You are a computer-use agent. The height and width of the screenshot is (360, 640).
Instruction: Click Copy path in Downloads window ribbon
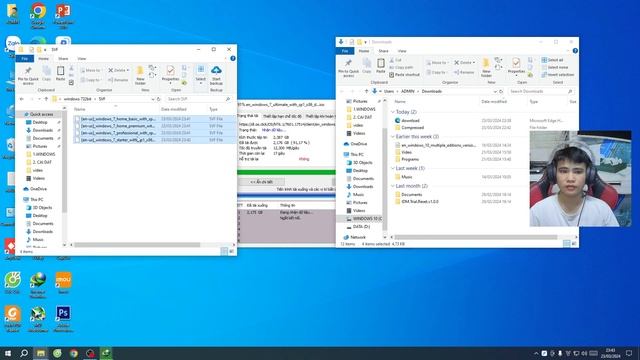pyautogui.click(x=401, y=67)
